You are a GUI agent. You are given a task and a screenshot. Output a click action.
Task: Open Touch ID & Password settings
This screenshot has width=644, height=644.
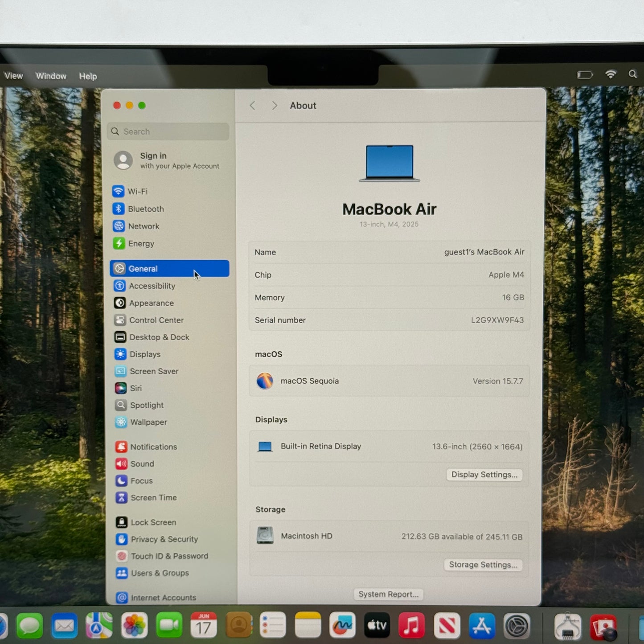(162, 556)
